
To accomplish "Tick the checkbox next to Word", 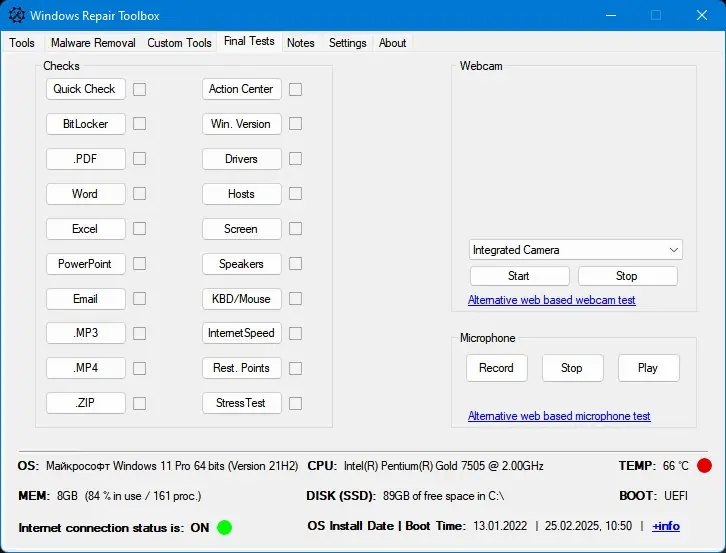I will coord(139,194).
